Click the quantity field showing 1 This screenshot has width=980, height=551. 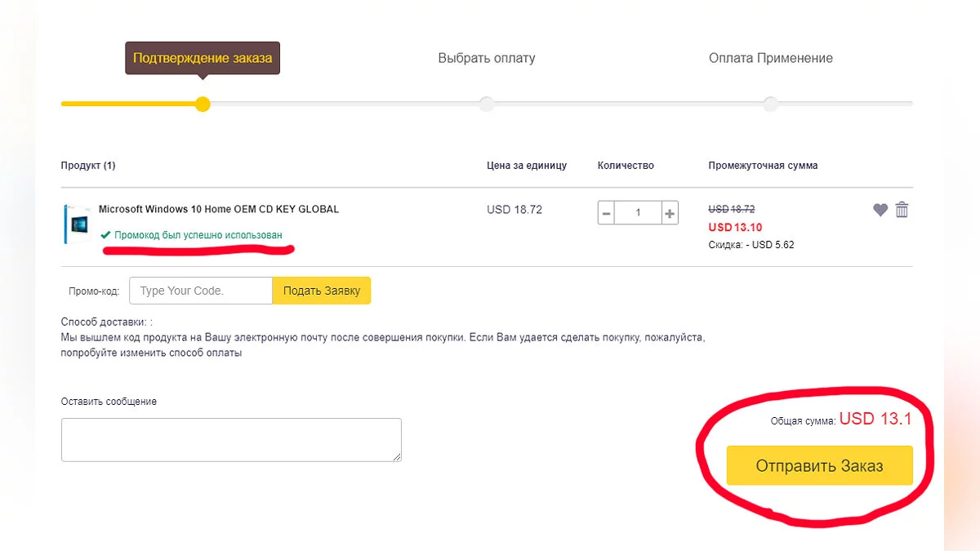click(638, 214)
